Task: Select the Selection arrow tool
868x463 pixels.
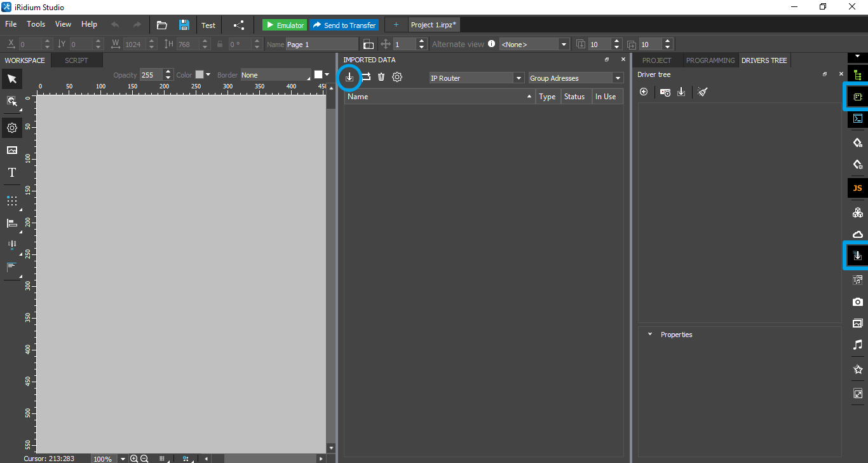Action: (x=11, y=78)
